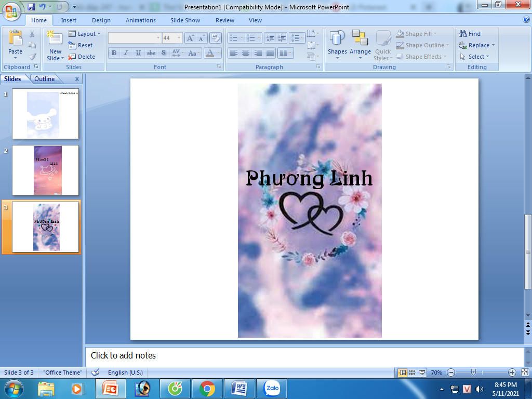Toggle Underline formatting
The height and width of the screenshot is (399, 532).
click(138, 53)
